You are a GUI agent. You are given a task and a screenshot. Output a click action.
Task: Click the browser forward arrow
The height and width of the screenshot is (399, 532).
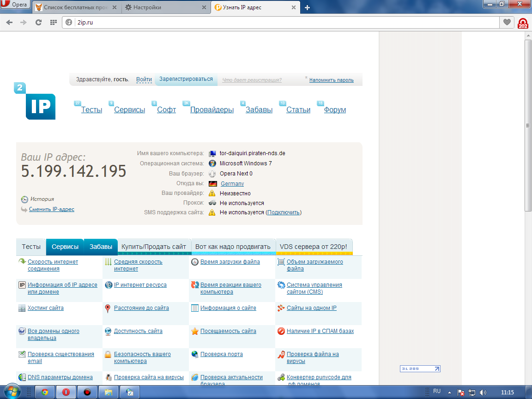[x=24, y=22]
